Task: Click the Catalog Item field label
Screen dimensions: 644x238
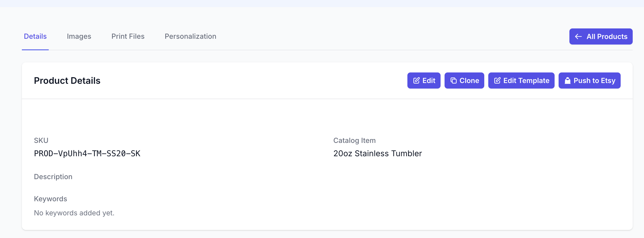Action: [354, 140]
